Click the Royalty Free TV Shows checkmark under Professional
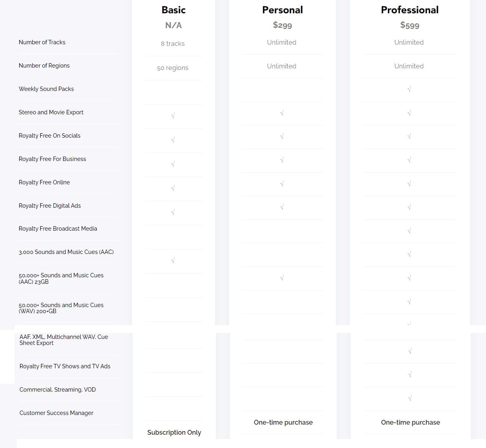This screenshot has width=486, height=448. click(x=410, y=374)
